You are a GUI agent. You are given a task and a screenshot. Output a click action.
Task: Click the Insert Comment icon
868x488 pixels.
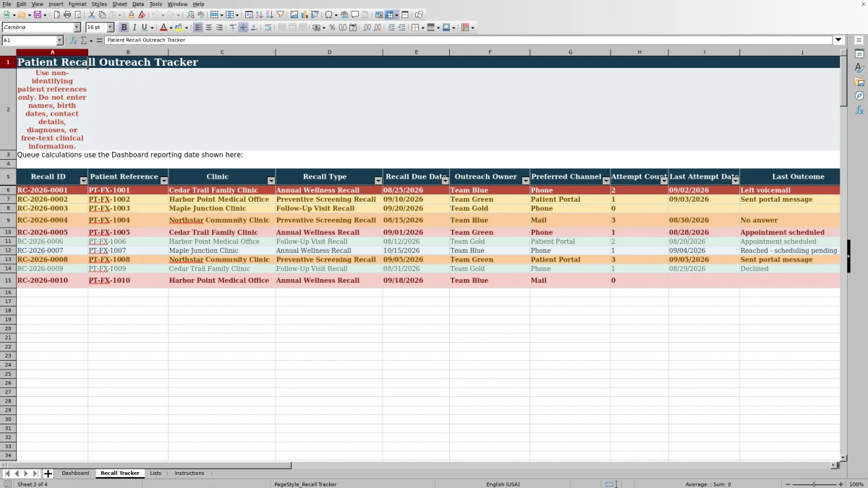coord(354,14)
